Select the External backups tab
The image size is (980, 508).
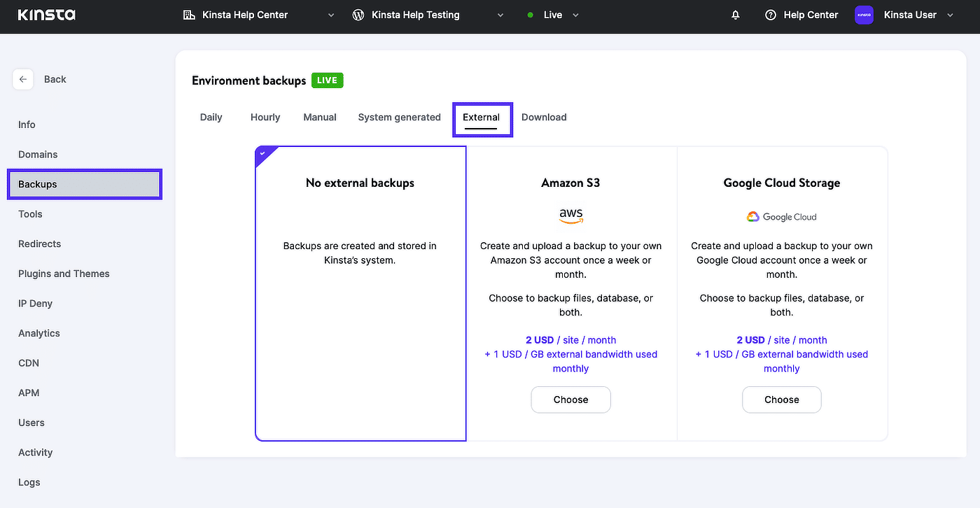click(482, 118)
